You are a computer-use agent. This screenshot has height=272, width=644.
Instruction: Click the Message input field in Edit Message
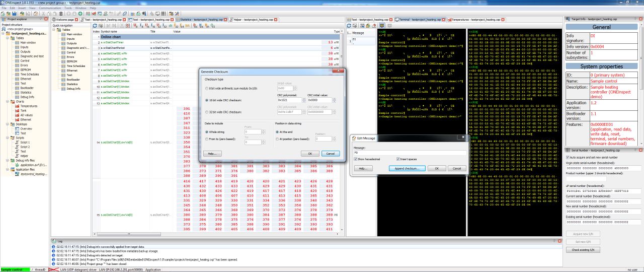tap(409, 152)
